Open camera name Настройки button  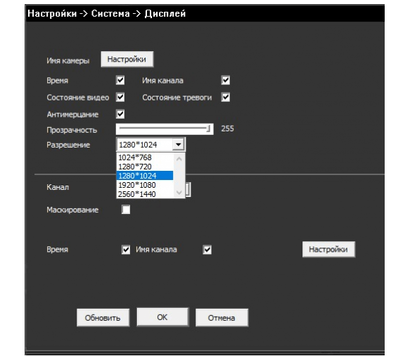point(127,59)
